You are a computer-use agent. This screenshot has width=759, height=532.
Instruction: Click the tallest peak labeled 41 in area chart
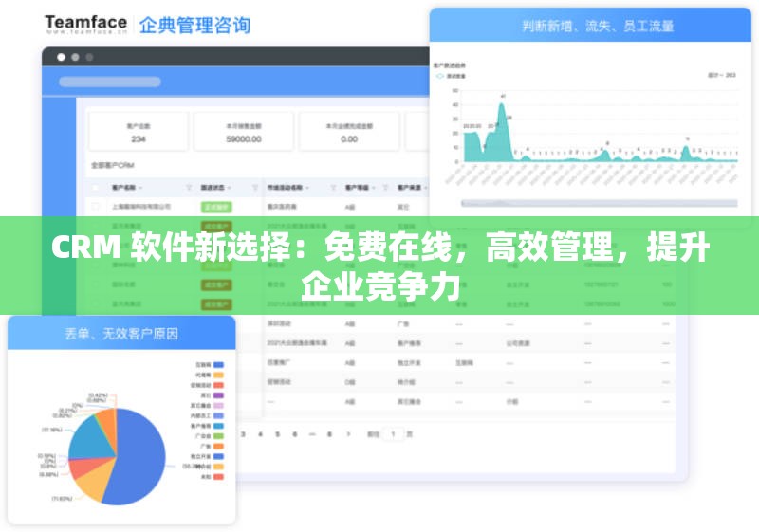[502, 104]
